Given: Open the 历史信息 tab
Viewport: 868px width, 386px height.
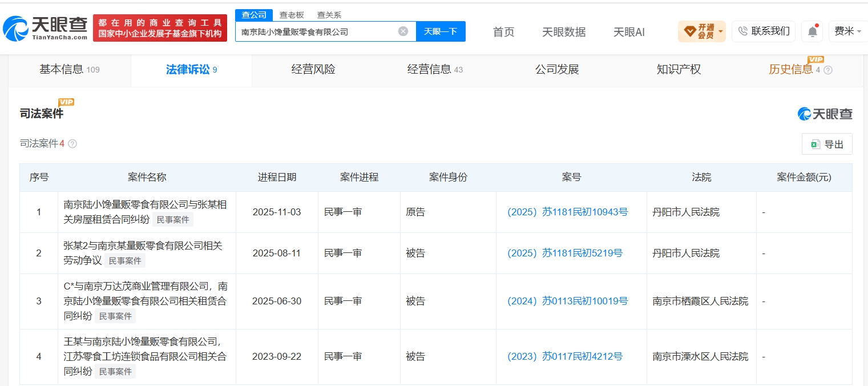Looking at the screenshot, I should (791, 70).
